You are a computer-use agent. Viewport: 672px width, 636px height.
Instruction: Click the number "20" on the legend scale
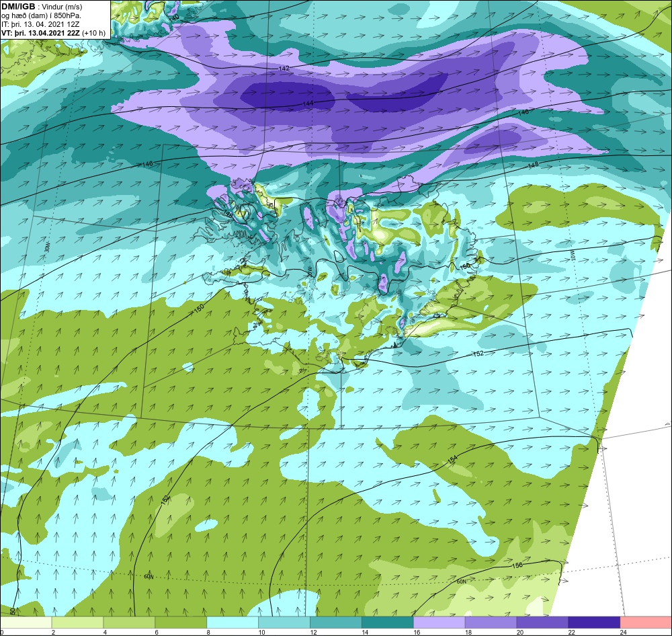tap(520, 632)
